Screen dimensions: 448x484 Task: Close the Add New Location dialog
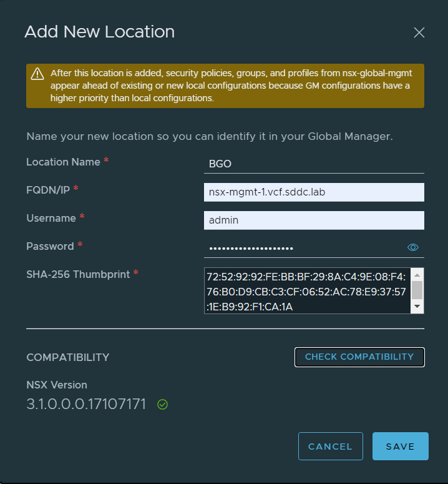(419, 32)
